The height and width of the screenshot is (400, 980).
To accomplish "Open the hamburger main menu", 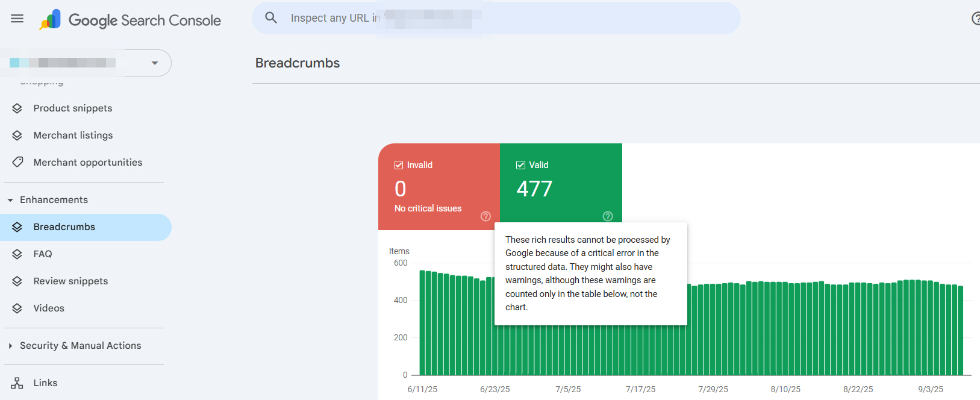I will click(17, 19).
